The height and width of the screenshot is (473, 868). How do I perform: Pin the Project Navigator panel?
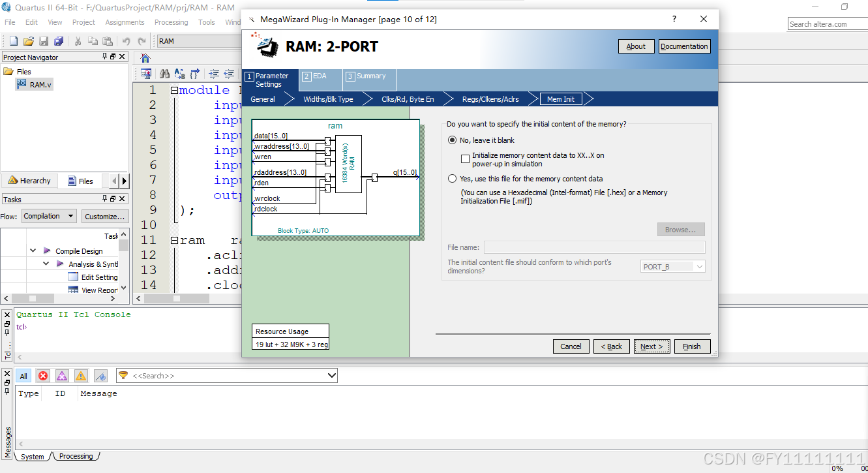[105, 57]
